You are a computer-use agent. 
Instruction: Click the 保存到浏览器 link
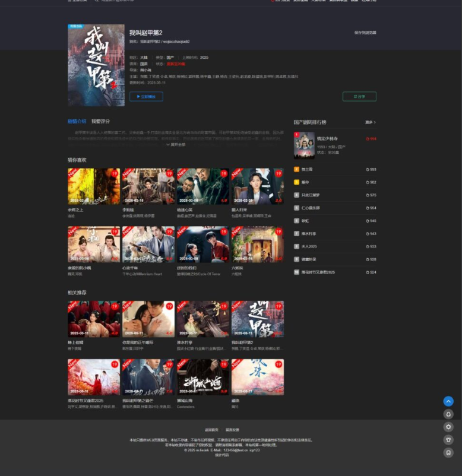pyautogui.click(x=365, y=33)
